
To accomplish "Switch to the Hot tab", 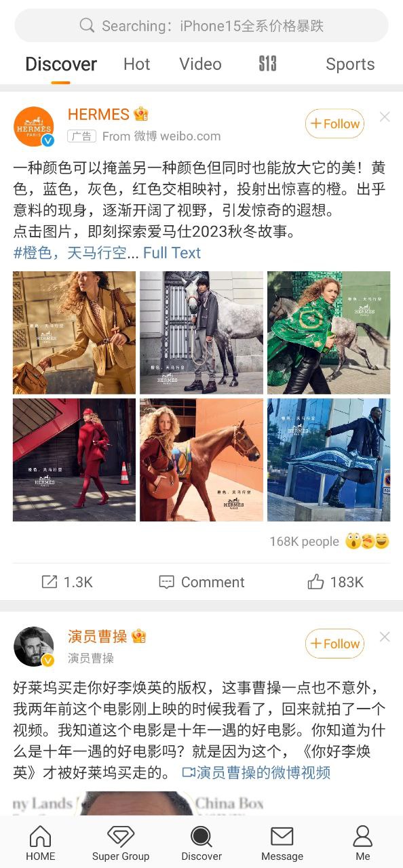I will (x=136, y=64).
